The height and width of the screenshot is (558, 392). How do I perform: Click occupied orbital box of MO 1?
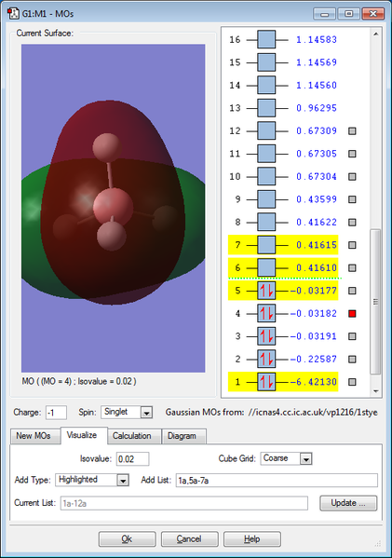pyautogui.click(x=266, y=382)
